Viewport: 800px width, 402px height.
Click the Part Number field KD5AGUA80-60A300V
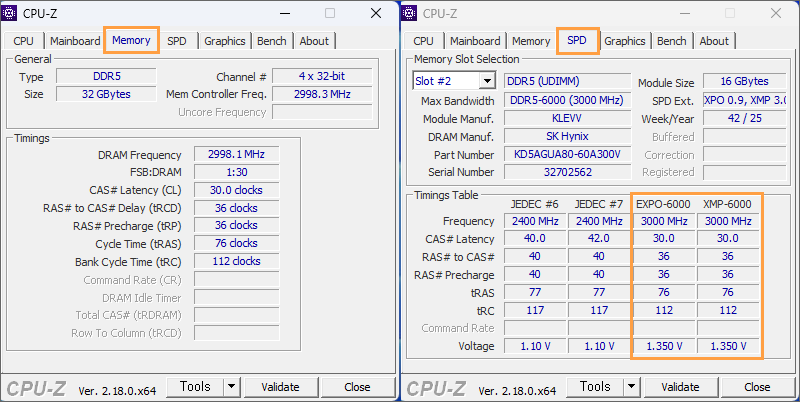[567, 155]
